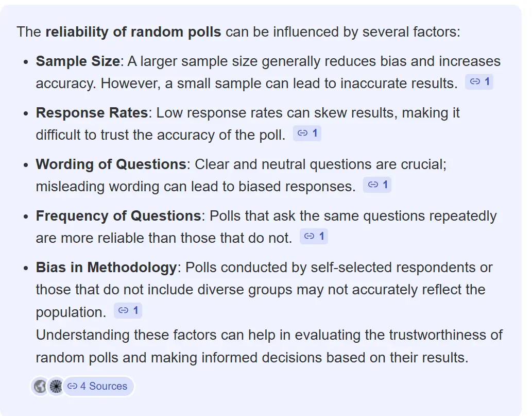Click bold phrase 'reliability of random polls'
This screenshot has width=532, height=416.
[133, 32]
